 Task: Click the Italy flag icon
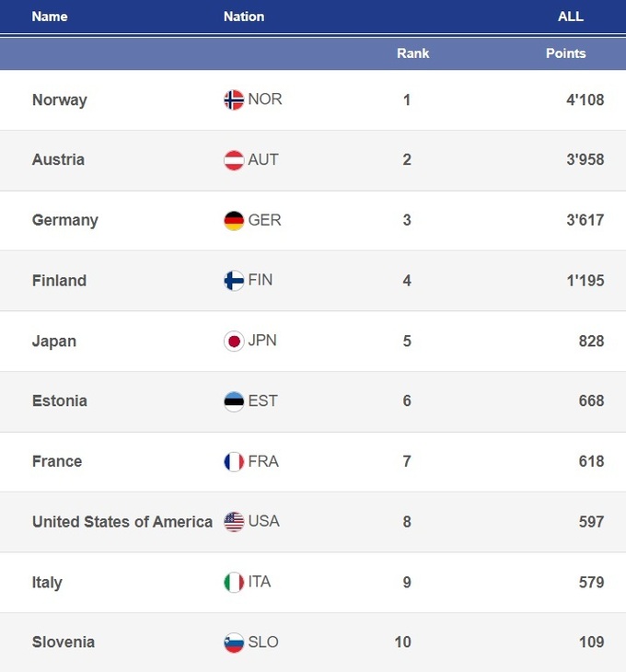coord(234,583)
